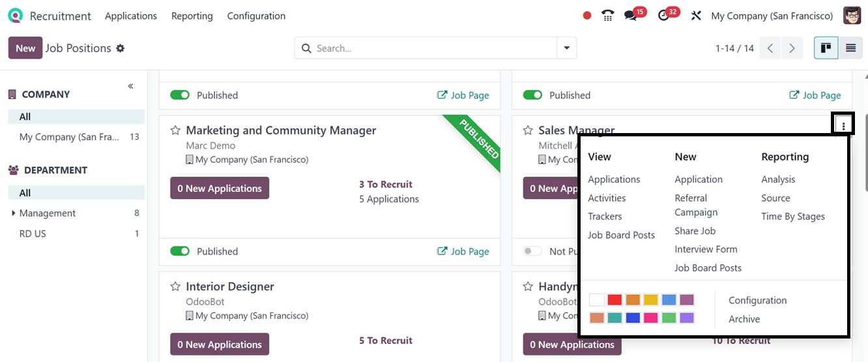Open Job Page link on top-right card
Viewport: 868px width, 362px height.
[815, 95]
